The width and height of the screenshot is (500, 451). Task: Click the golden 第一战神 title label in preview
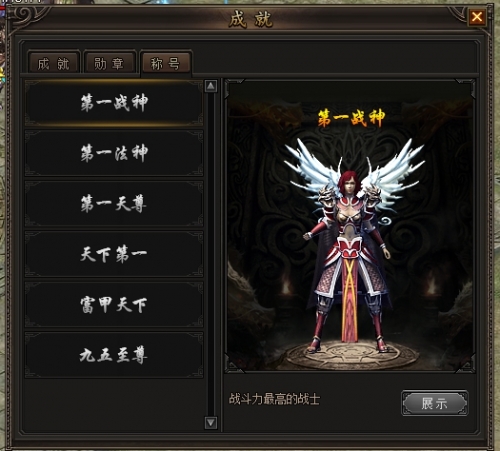pyautogui.click(x=351, y=118)
